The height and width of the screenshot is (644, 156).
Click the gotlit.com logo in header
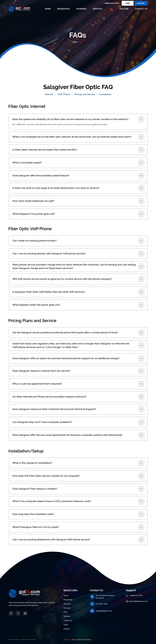click(19, 9)
